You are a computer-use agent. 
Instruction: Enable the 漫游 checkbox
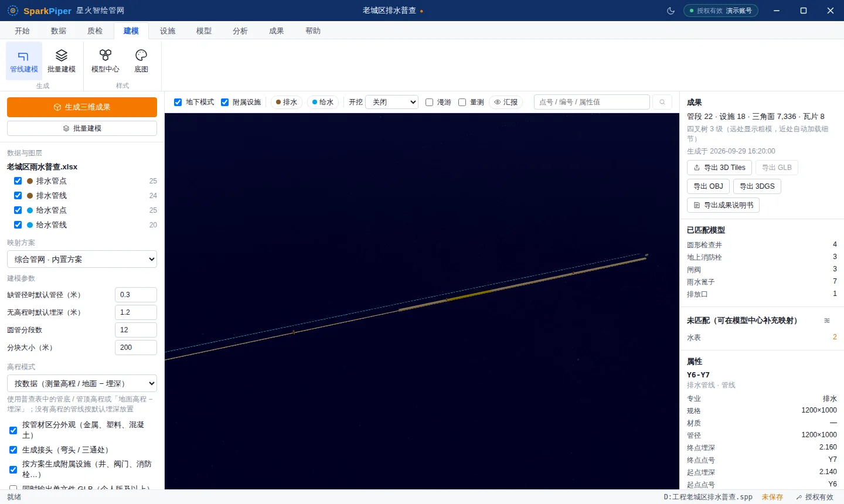pyautogui.click(x=429, y=102)
